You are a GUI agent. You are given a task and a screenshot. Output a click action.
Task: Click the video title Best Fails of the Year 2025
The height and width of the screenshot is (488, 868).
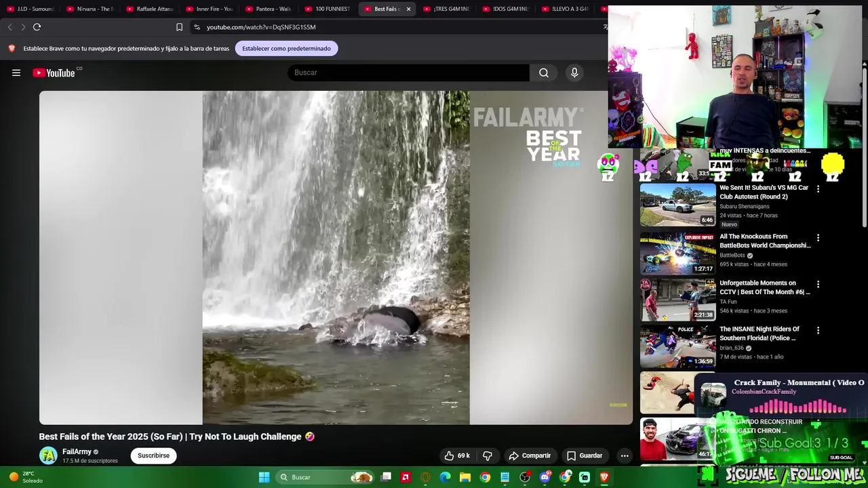(x=176, y=436)
